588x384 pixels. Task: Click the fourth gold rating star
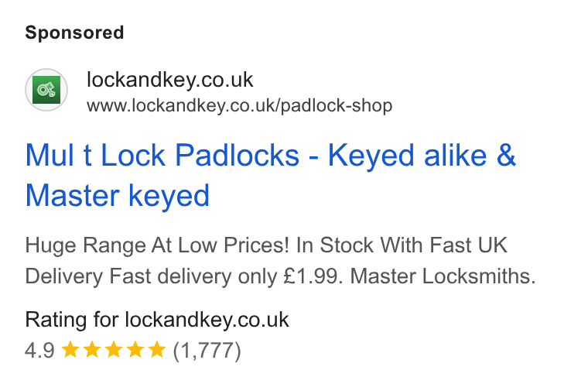[135, 349]
